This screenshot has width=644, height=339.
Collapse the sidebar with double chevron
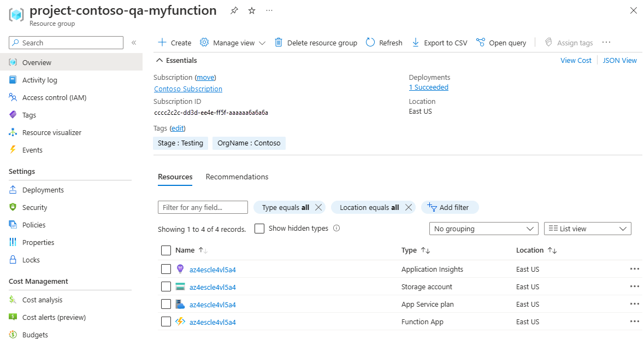(x=134, y=43)
